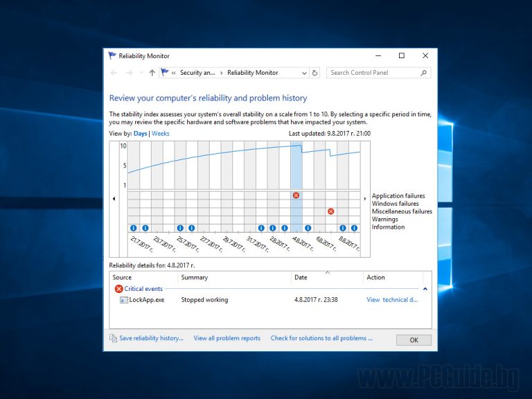Select the information icon for 9.8.2017
Viewport: 532px width, 399px height.
pyautogui.click(x=354, y=228)
